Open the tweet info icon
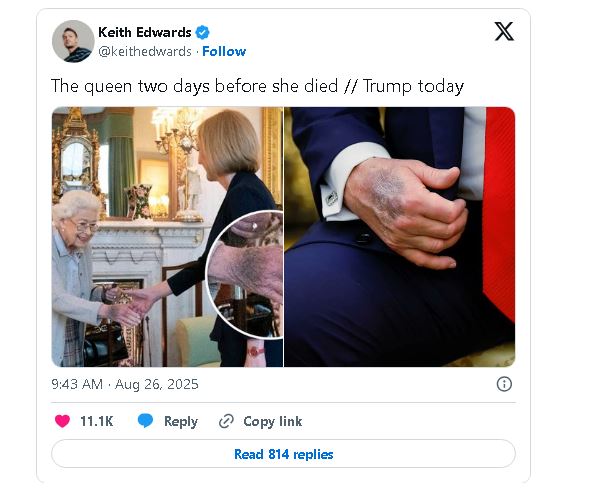The width and height of the screenshot is (605, 496). [x=504, y=384]
